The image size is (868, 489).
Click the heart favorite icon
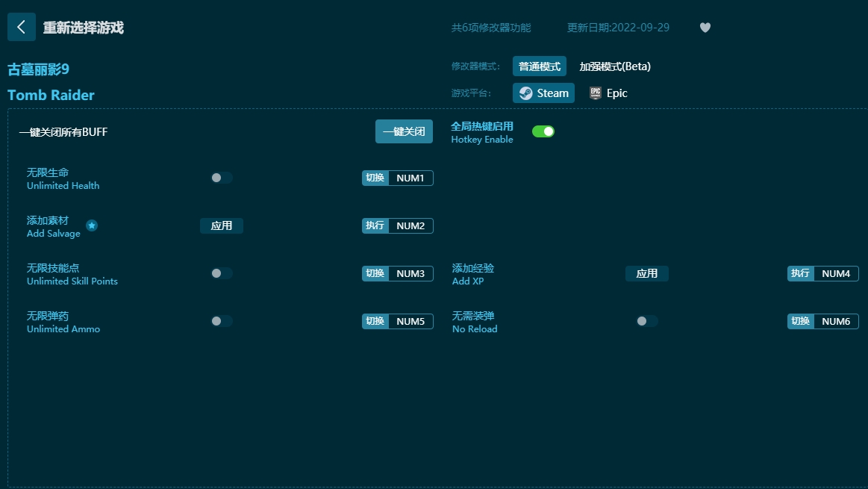[705, 28]
